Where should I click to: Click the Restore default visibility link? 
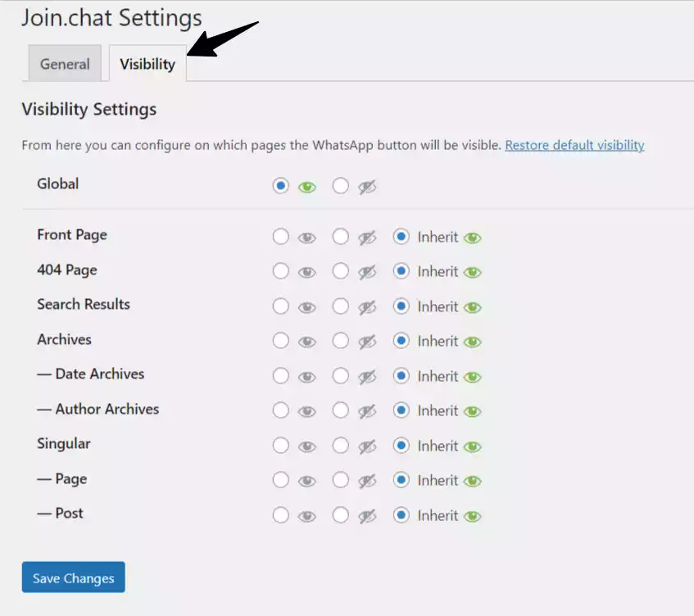[x=574, y=145]
